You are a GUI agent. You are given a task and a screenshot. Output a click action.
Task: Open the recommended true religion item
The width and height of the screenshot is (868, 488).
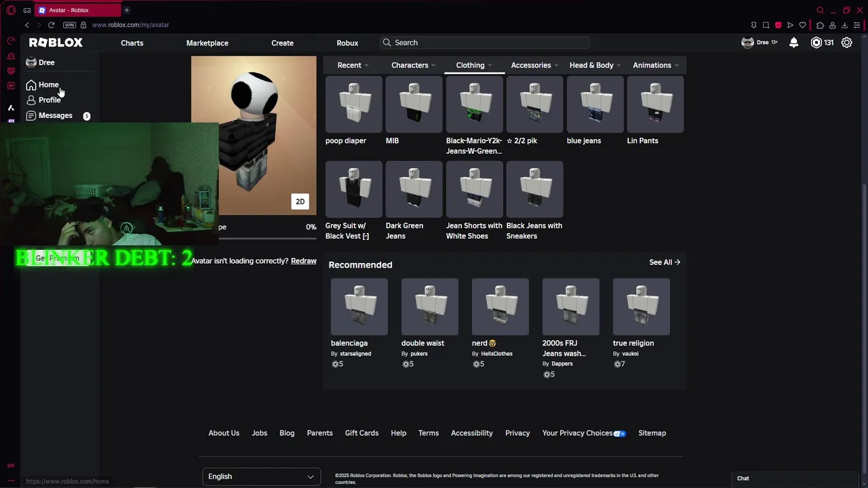pos(642,307)
